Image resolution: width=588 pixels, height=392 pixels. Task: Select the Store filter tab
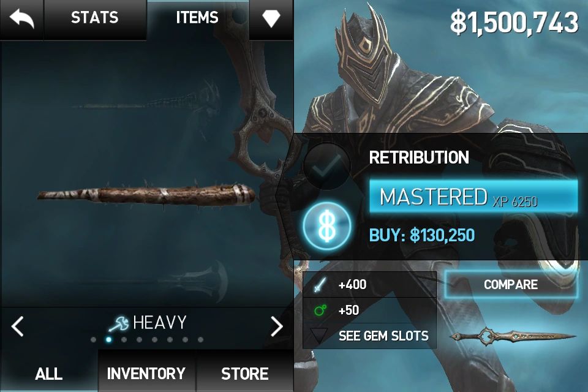[x=244, y=373]
